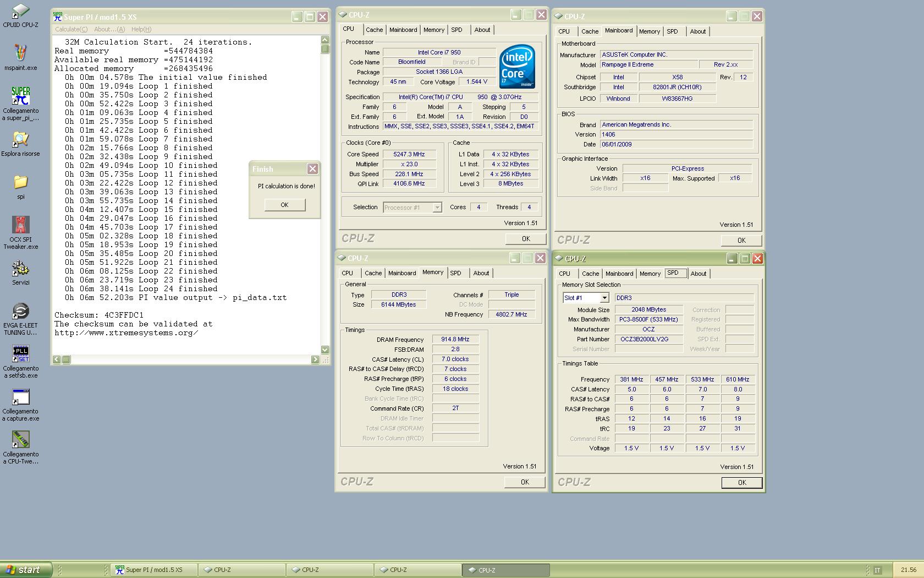Image resolution: width=924 pixels, height=578 pixels.
Task: Click the Intel Core i7 logo
Action: (x=517, y=67)
